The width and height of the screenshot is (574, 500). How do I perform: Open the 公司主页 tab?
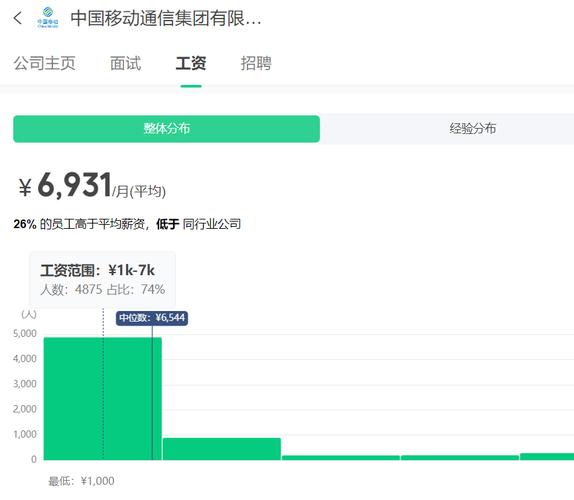(44, 63)
